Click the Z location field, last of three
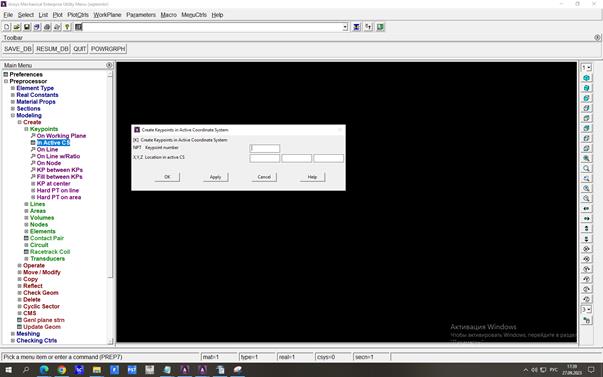The height and width of the screenshot is (377, 603). click(x=328, y=158)
